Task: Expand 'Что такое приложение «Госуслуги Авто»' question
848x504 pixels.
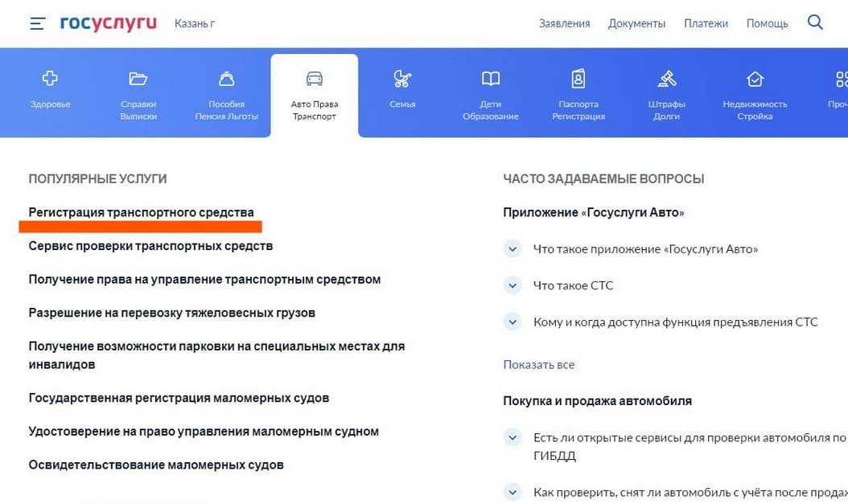Action: (x=513, y=249)
